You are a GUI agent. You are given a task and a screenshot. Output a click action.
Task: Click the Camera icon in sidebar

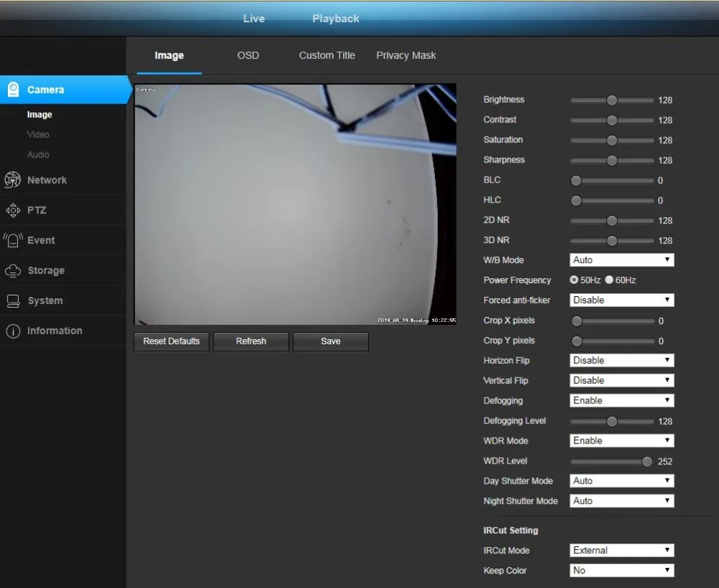click(x=13, y=90)
